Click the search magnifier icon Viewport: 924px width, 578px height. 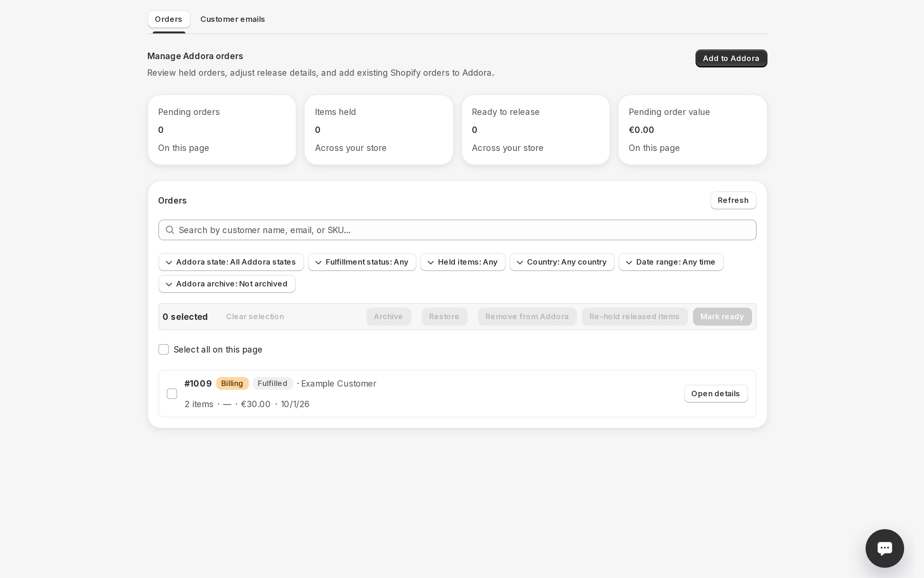point(170,230)
